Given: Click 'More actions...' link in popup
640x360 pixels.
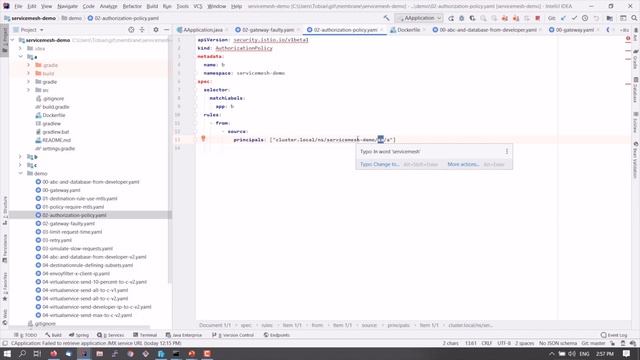Looking at the screenshot, I should pos(463,164).
